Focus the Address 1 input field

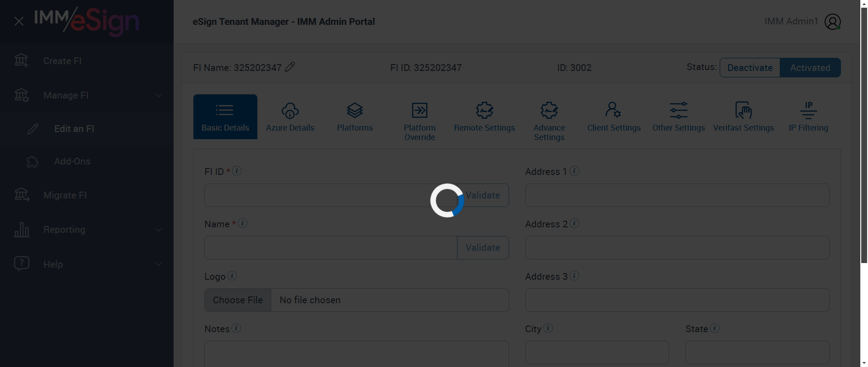coord(677,195)
